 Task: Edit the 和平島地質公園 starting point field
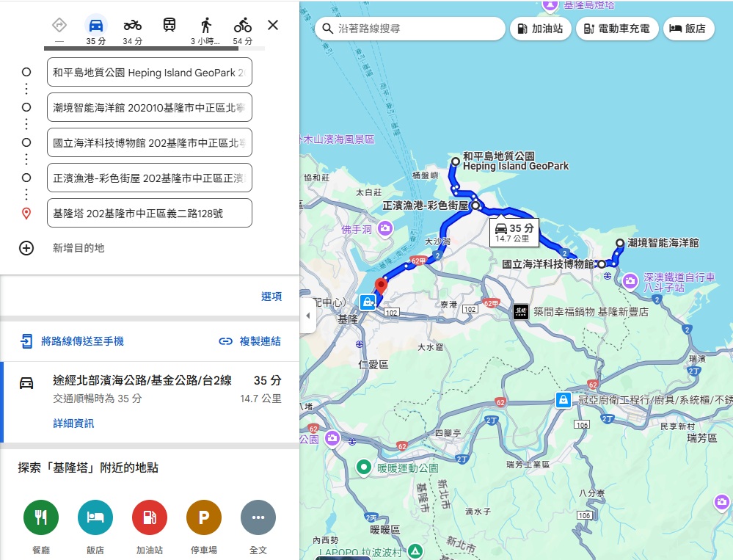click(150, 73)
